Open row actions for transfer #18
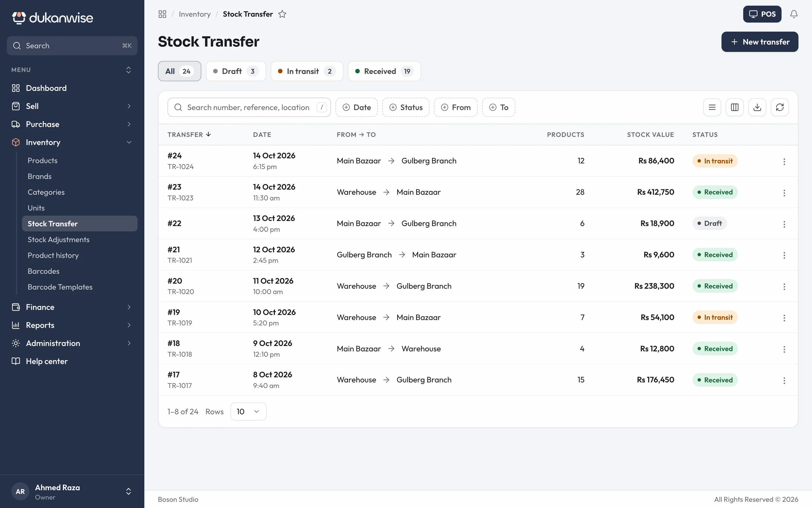The width and height of the screenshot is (812, 508). [x=784, y=349]
